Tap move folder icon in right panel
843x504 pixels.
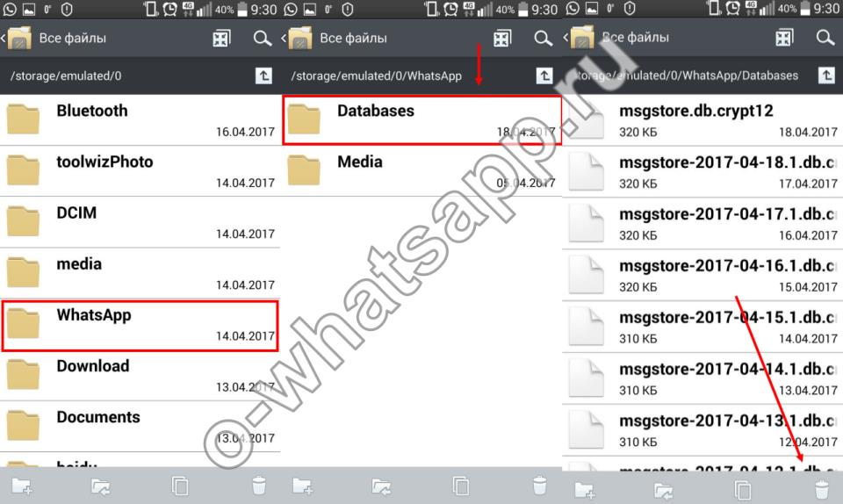pos(664,490)
